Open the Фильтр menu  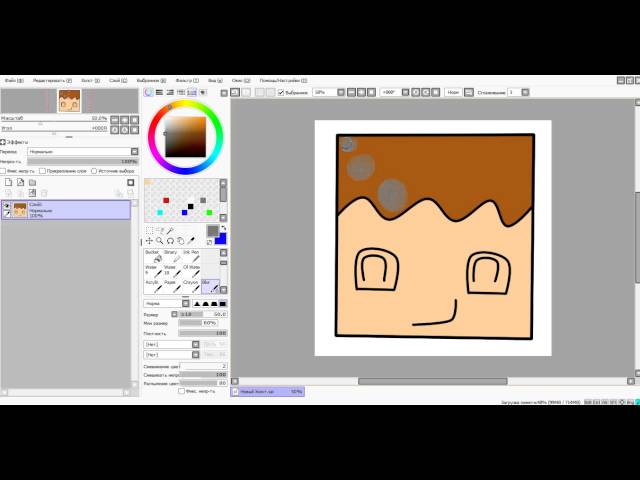point(187,81)
